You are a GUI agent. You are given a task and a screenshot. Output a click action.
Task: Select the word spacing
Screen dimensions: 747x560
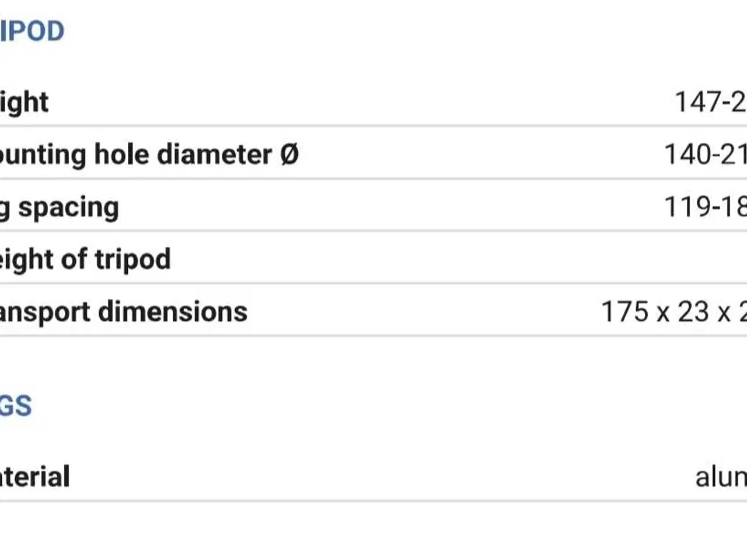click(x=68, y=208)
